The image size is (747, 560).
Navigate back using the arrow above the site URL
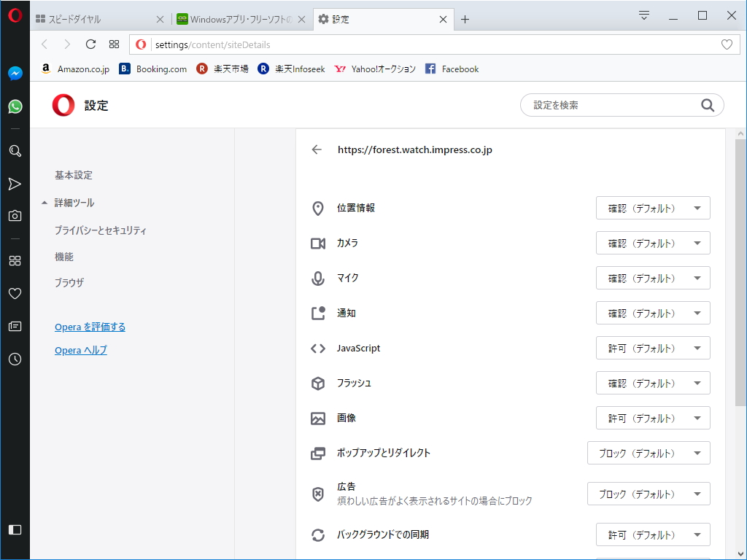click(x=317, y=149)
